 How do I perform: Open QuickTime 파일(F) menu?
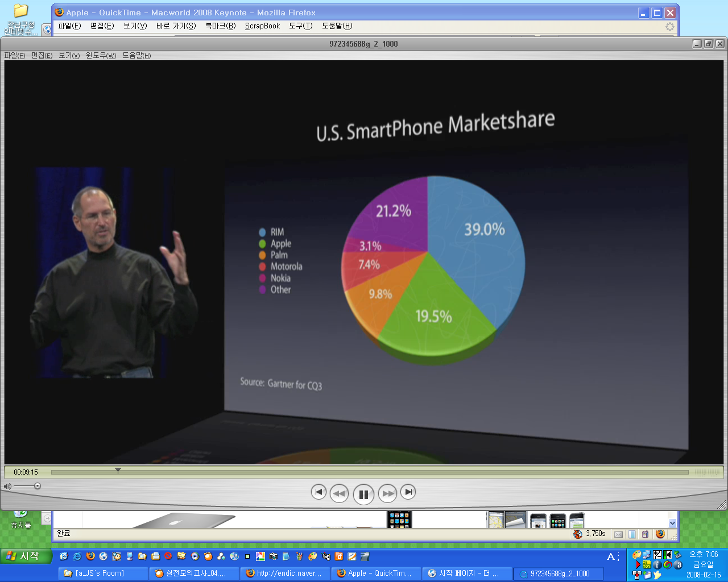(x=15, y=55)
